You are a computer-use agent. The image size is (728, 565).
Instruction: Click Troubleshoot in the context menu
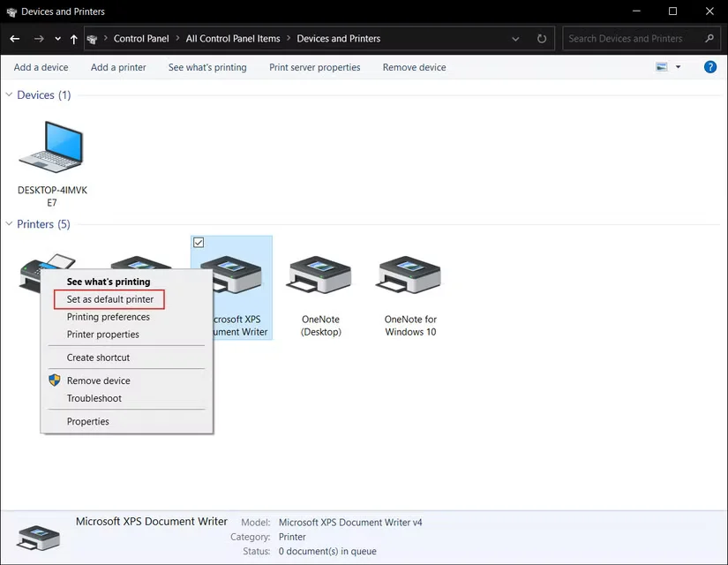point(94,398)
